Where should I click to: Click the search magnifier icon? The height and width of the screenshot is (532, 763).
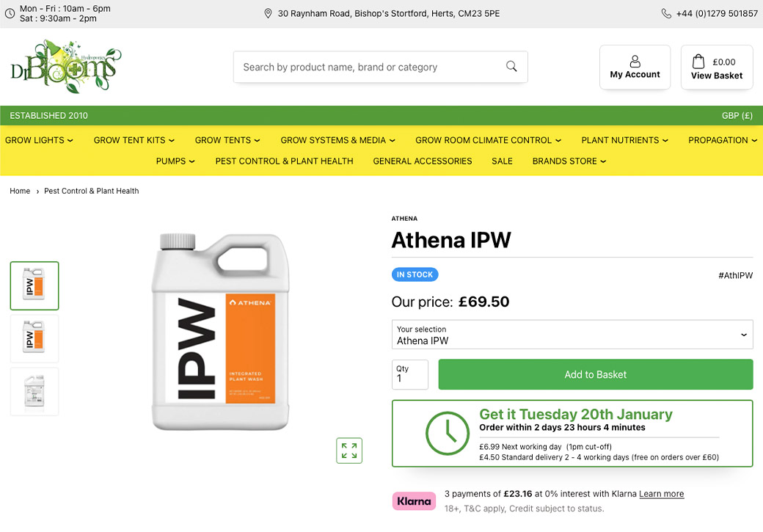[511, 67]
